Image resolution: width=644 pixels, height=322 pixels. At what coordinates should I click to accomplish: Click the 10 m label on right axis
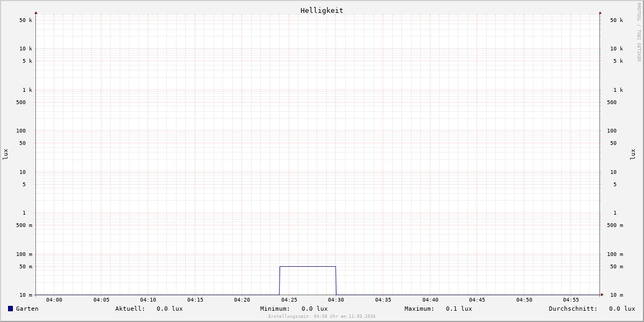[617, 295]
